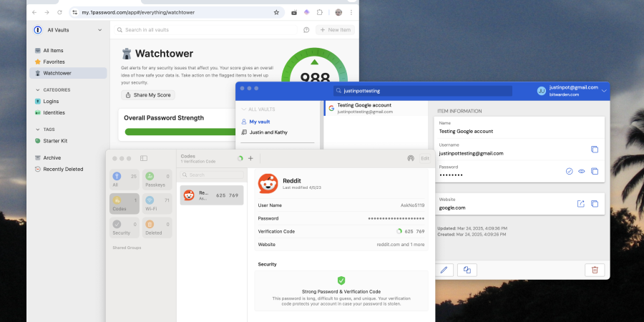Go back in the Chrome browser
This screenshot has height=322, width=644.
pos(34,12)
